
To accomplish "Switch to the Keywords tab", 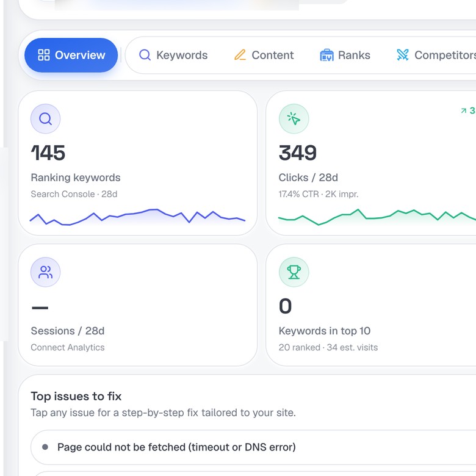I will [x=173, y=55].
